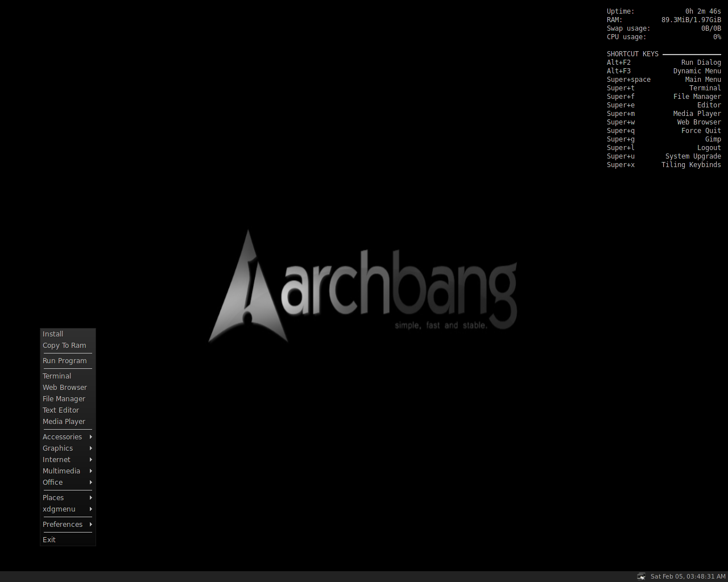Open Run Program from menu
The image size is (728, 582).
[68, 361]
